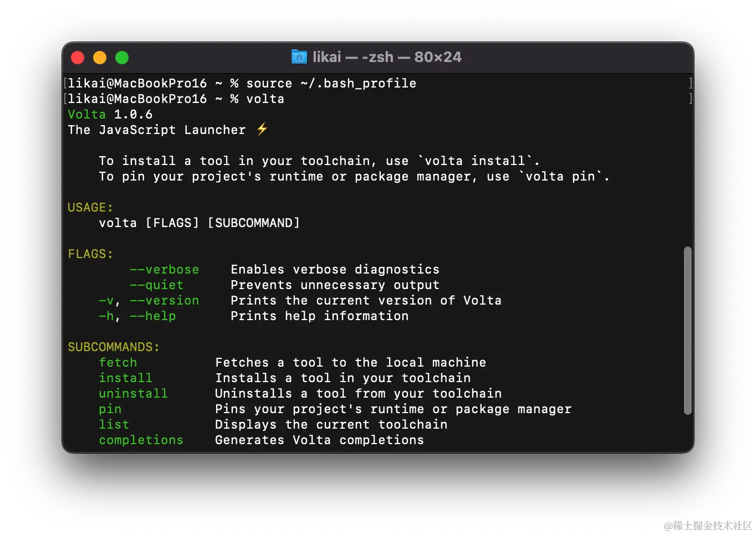This screenshot has height=535, width=756.
Task: Click the '--verbose' flag text
Action: click(165, 269)
